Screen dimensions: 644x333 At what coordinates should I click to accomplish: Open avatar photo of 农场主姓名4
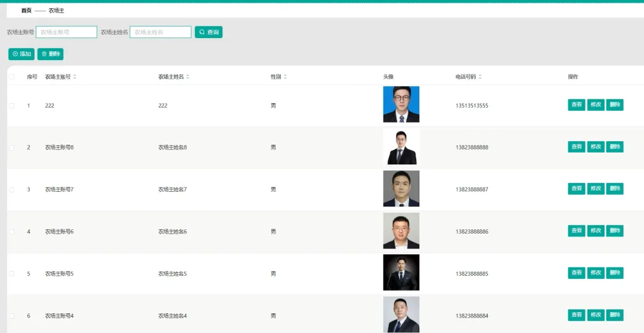(401, 315)
